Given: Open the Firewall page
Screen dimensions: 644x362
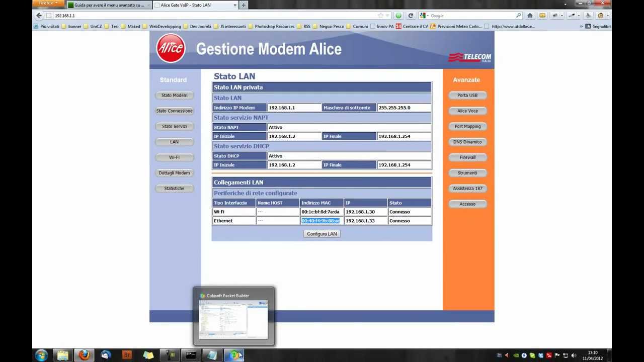Looking at the screenshot, I should pyautogui.click(x=467, y=157).
